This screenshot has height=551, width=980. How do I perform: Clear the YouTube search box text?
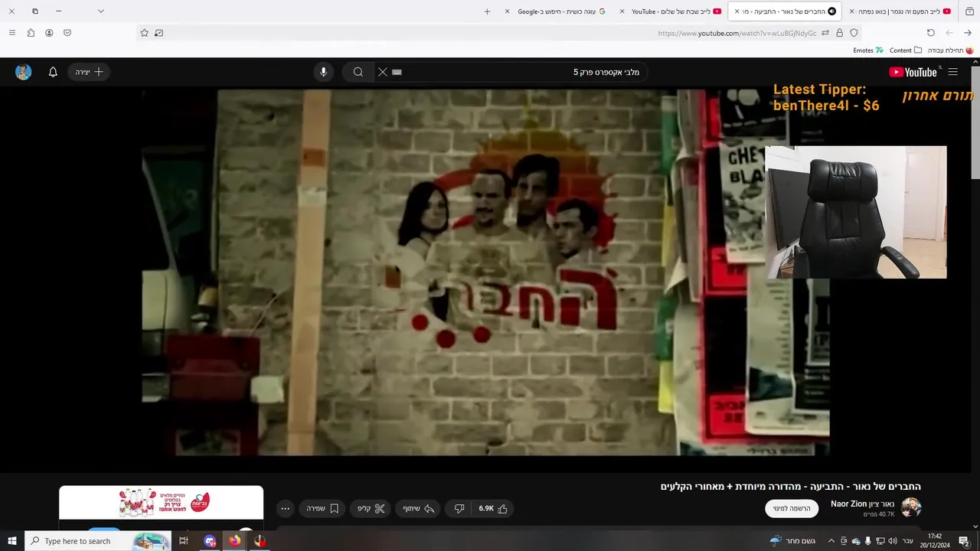383,72
